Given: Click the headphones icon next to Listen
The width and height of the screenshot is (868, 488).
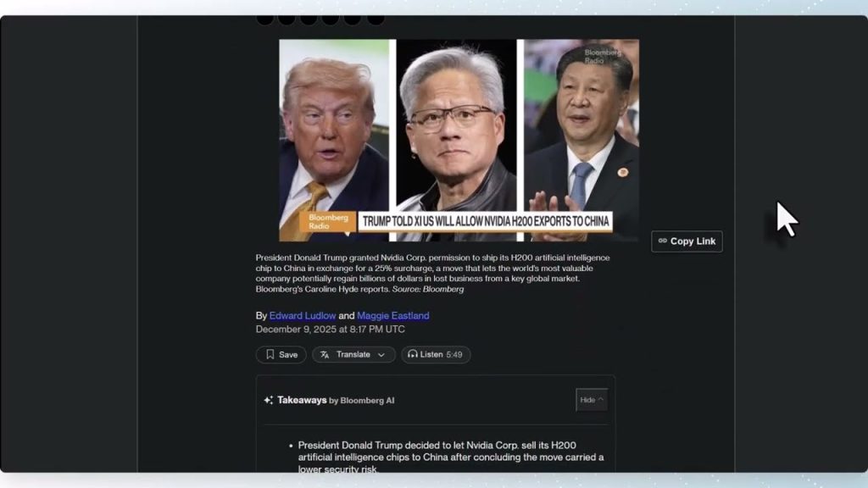Looking at the screenshot, I should tap(412, 355).
